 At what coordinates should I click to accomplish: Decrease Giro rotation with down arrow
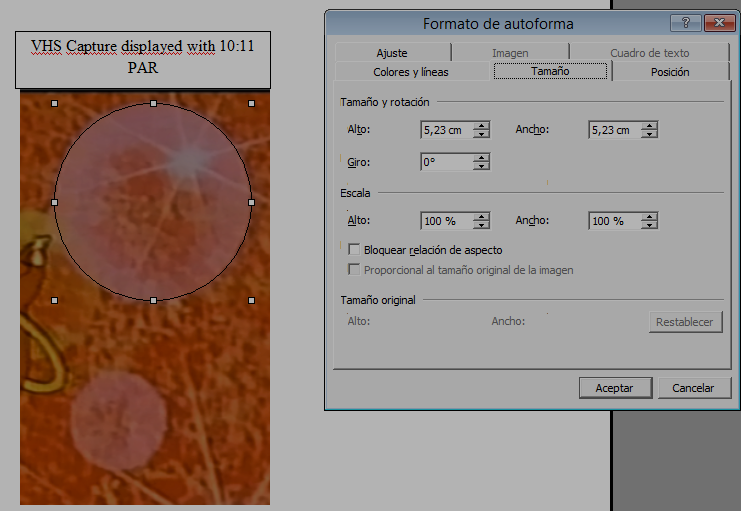[x=482, y=166]
